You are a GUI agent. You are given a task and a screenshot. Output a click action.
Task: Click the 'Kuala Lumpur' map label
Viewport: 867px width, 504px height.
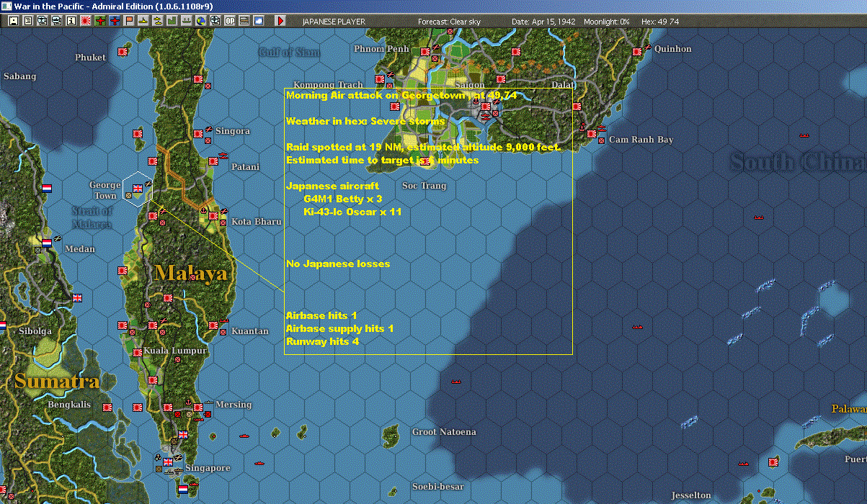175,351
